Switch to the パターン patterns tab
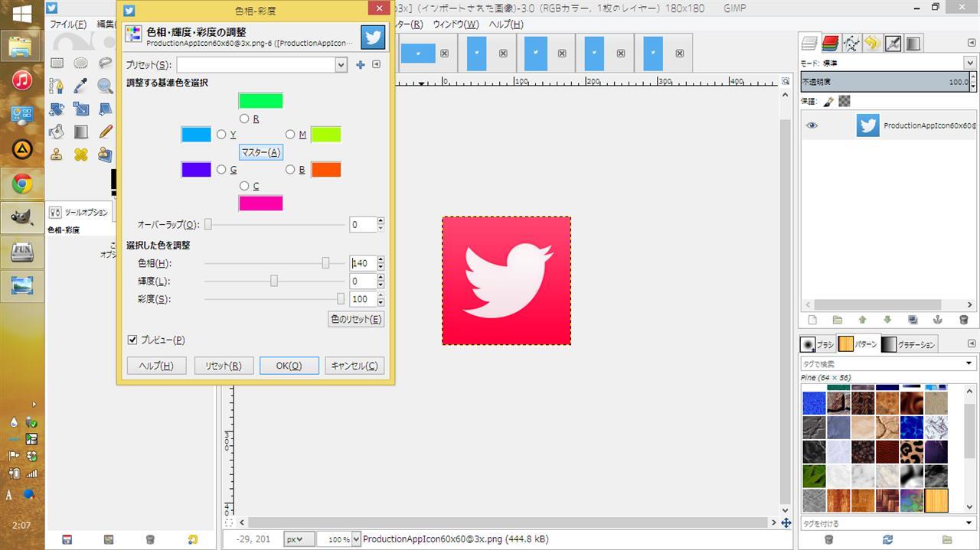This screenshot has height=550, width=980. click(857, 344)
